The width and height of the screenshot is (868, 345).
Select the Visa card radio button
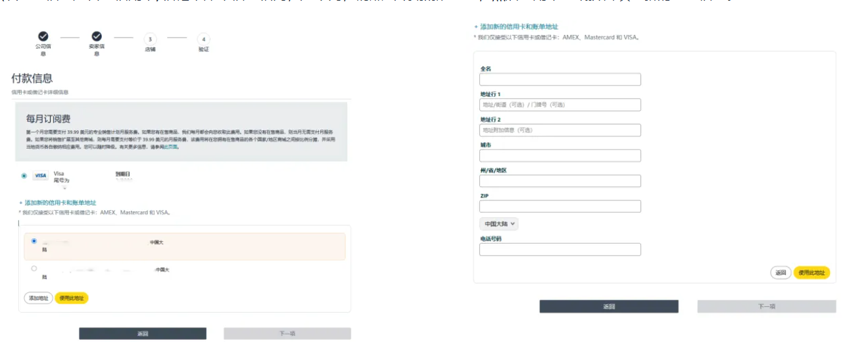tap(24, 176)
